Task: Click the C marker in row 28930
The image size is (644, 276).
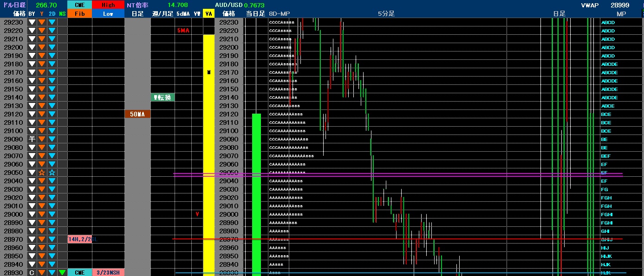Action: 32,273
